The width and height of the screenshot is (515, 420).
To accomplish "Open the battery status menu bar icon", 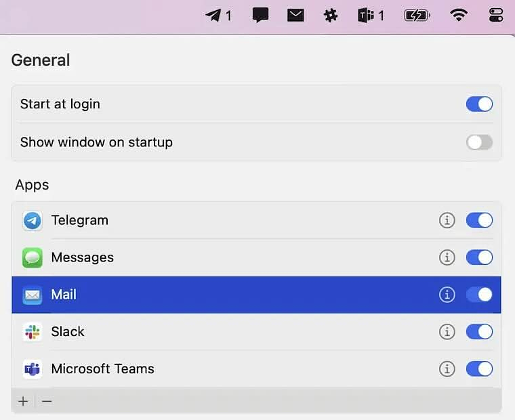I will [x=416, y=15].
